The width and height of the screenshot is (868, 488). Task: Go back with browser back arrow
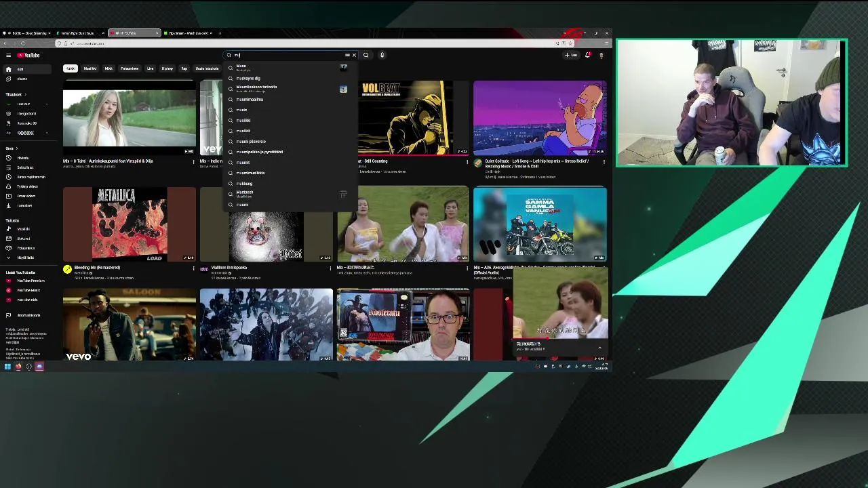point(4,43)
